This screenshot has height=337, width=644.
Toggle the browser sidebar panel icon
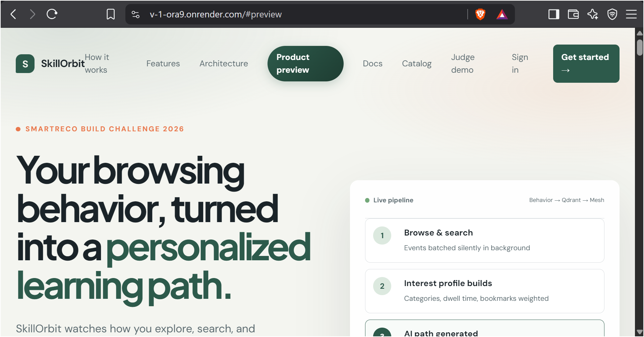click(x=554, y=14)
